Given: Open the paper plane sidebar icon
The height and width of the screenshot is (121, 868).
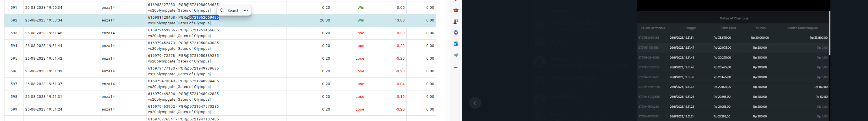Looking at the screenshot, I should click(456, 55).
